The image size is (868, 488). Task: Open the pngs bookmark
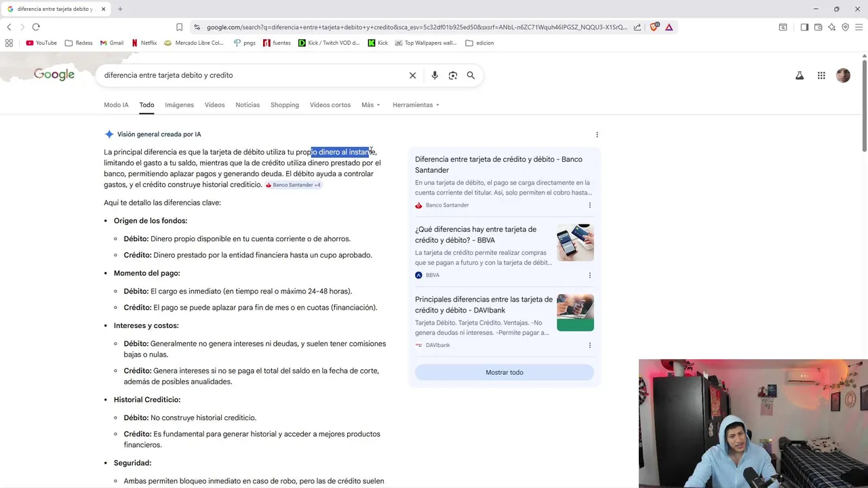244,43
